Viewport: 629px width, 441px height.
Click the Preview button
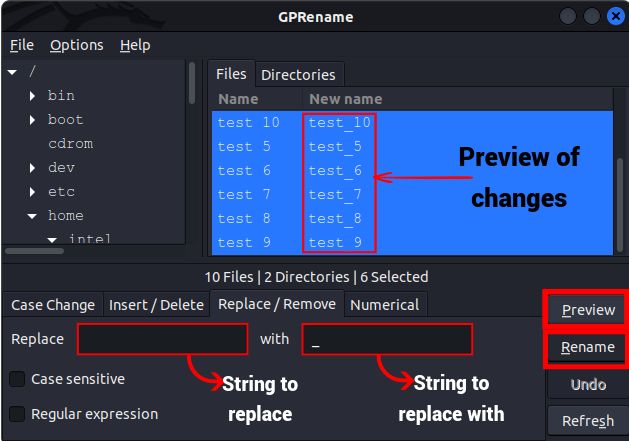click(x=588, y=310)
